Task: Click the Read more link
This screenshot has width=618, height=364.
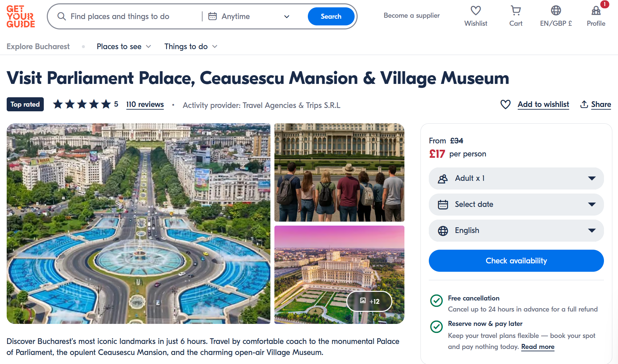Action: click(537, 347)
